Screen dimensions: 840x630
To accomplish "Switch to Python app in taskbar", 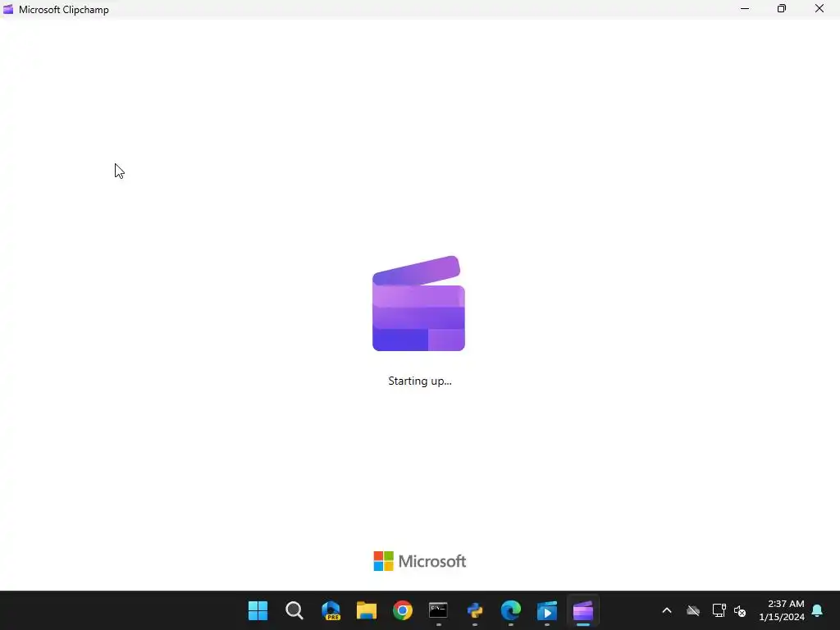I will click(475, 610).
